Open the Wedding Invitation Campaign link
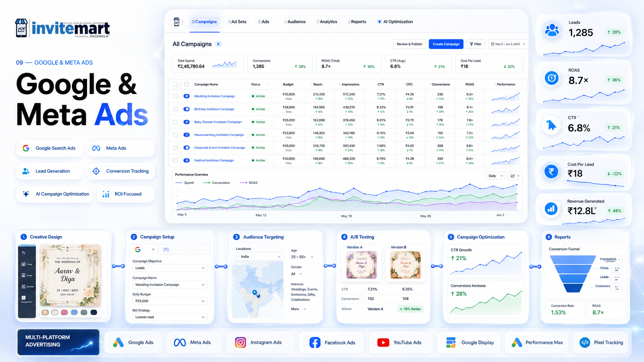 (215, 96)
